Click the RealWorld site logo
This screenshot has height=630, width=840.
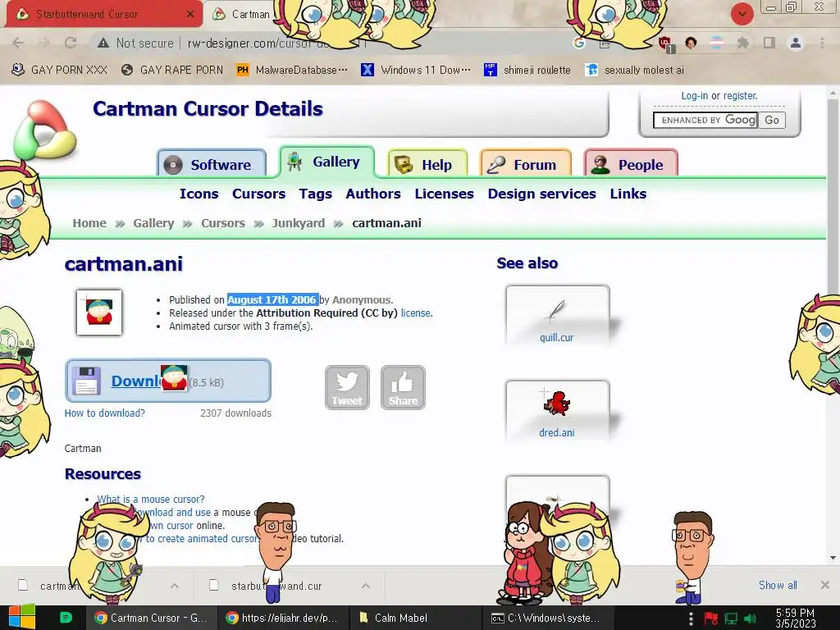46,130
